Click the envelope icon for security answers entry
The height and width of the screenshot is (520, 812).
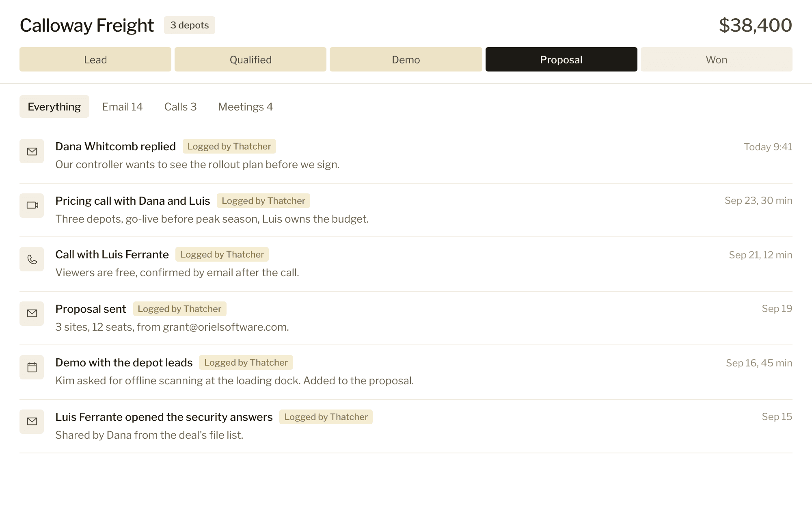point(32,422)
